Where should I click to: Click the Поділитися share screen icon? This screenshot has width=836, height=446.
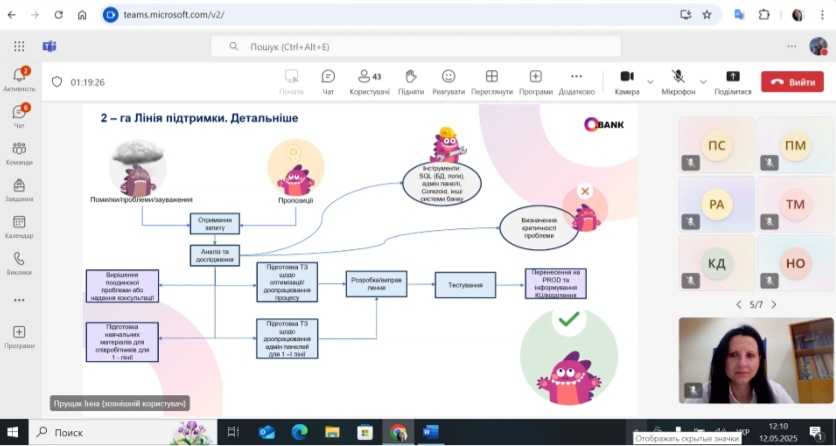tap(732, 81)
